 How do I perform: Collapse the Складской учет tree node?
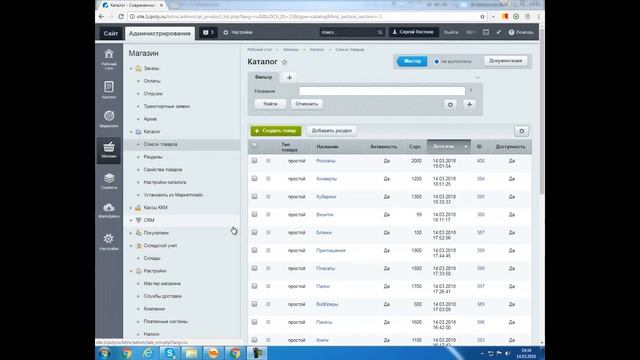(131, 246)
